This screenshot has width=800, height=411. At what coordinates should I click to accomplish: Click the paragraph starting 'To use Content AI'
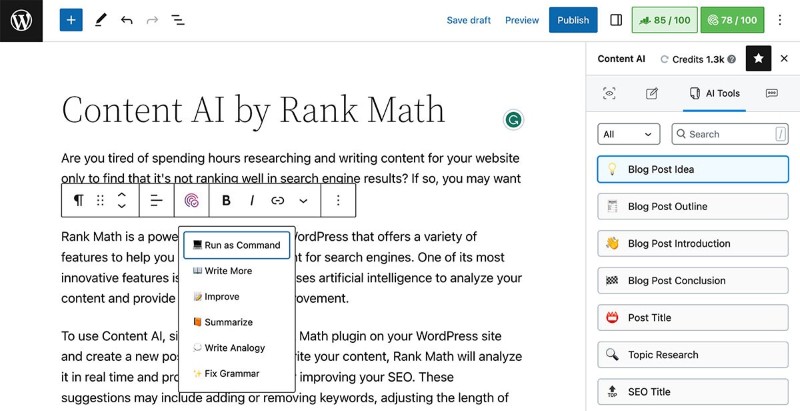click(291, 367)
